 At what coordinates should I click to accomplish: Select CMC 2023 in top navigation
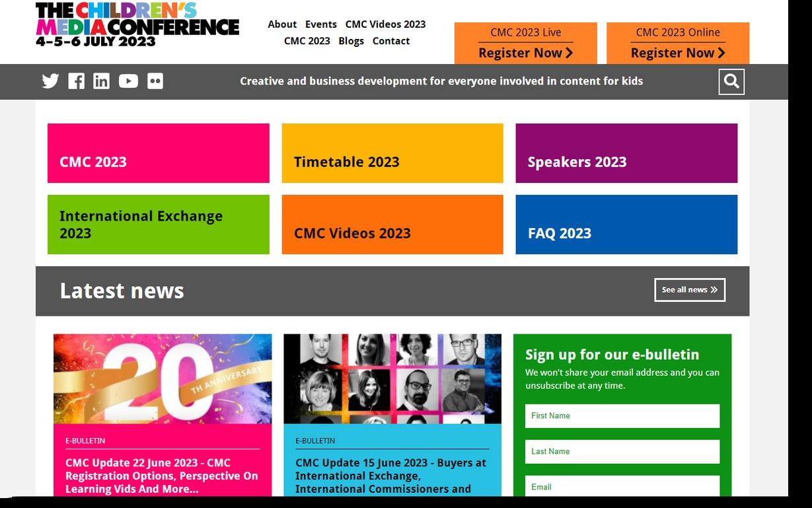point(307,41)
